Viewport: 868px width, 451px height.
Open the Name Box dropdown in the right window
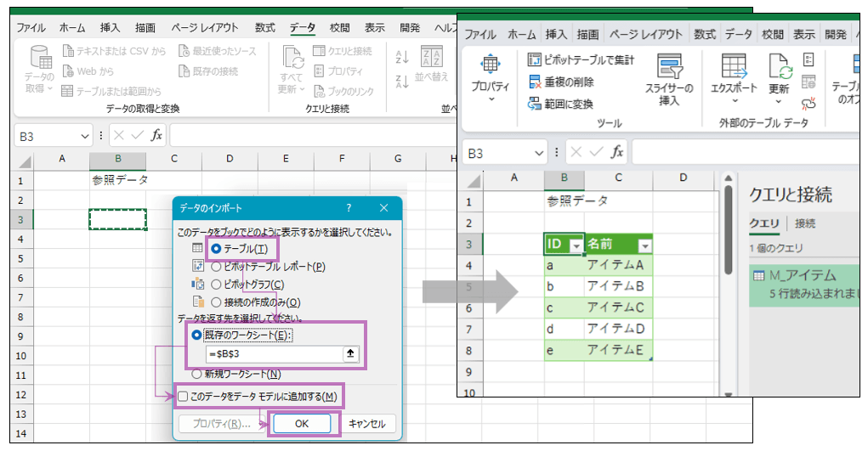539,153
